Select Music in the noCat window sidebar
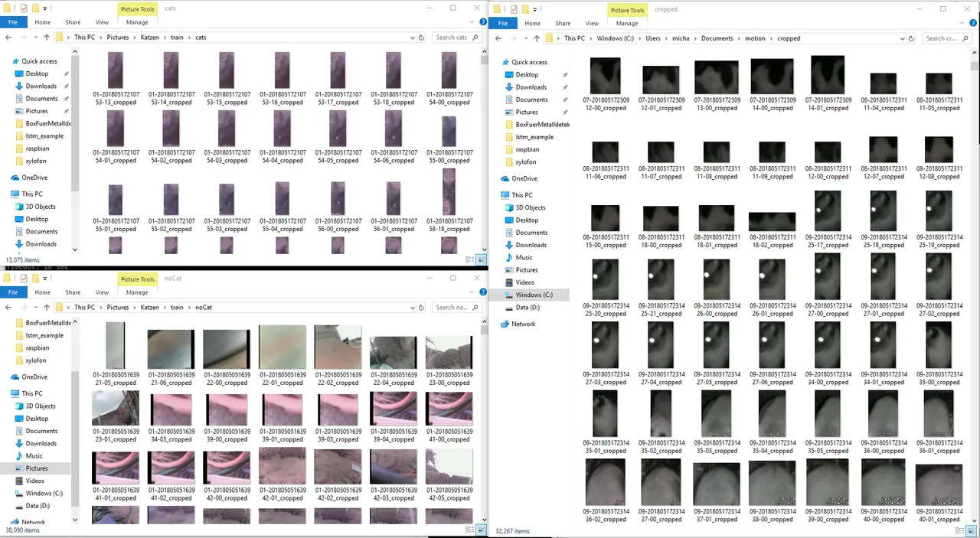This screenshot has height=538, width=980. pyautogui.click(x=34, y=456)
